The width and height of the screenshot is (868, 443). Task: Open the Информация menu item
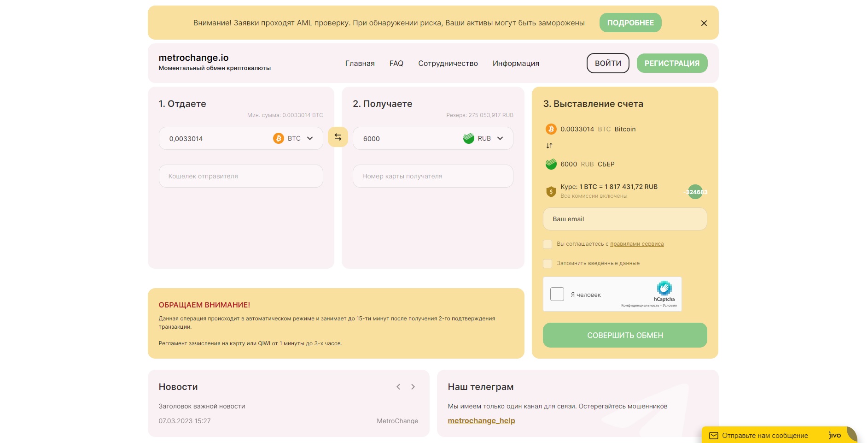coord(516,63)
